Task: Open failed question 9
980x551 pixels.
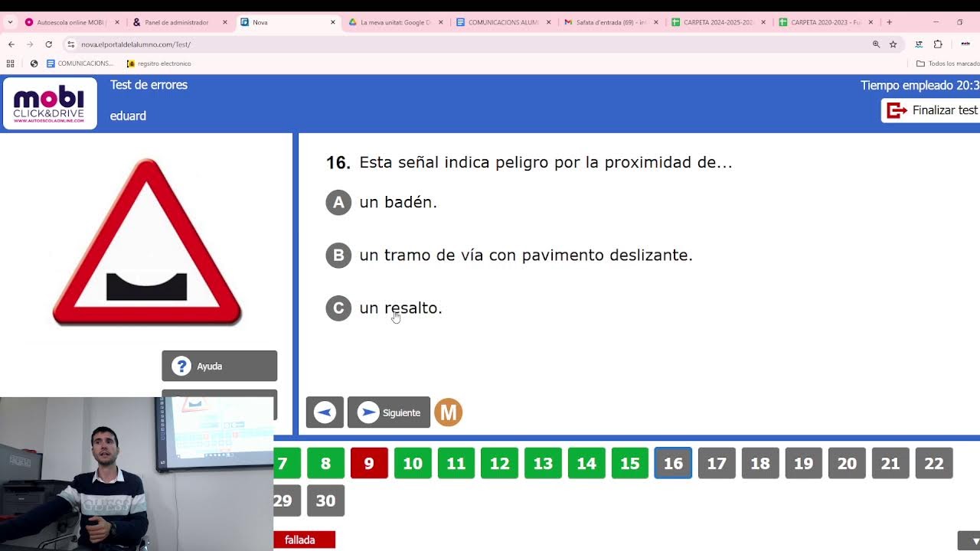Action: click(x=369, y=463)
